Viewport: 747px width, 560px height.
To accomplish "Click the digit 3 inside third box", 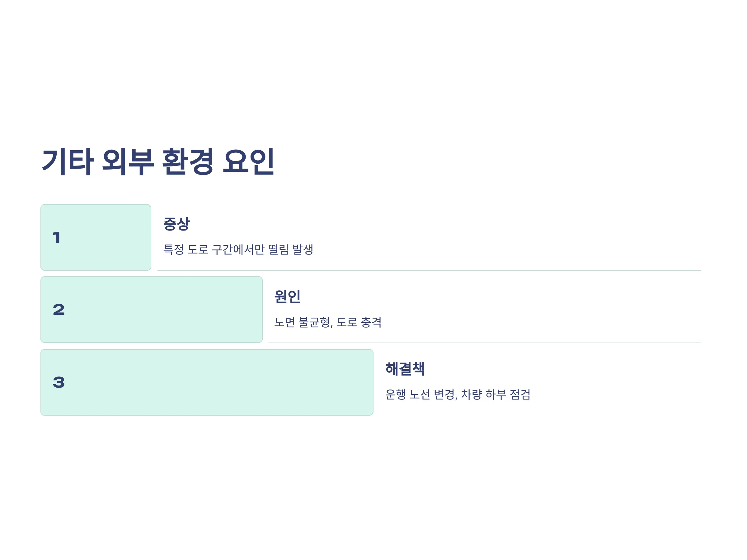I will tap(59, 382).
